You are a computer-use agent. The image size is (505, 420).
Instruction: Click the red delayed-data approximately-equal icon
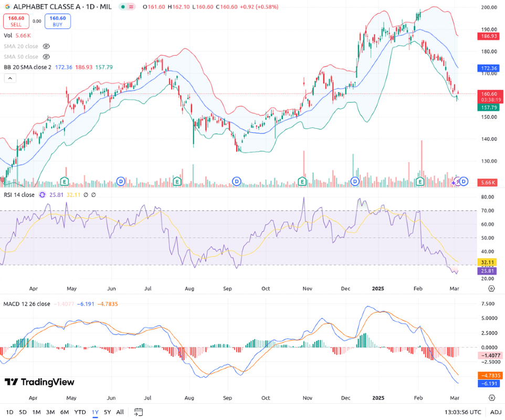click(131, 7)
